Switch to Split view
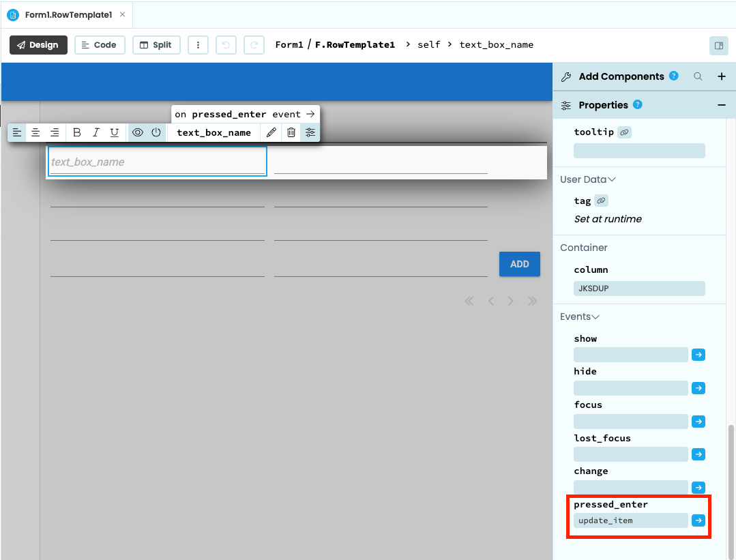 156,45
